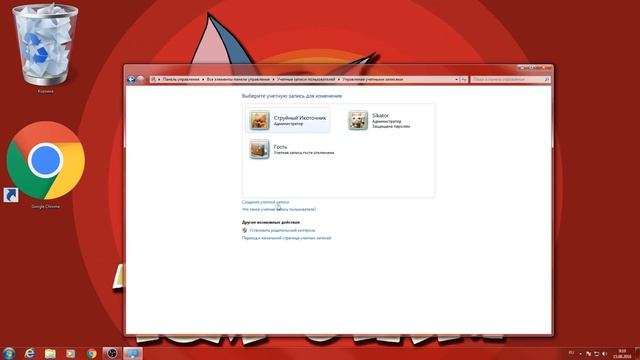Image resolution: width=640 pixels, height=360 pixels.
Task: Show hidden tray icons arrow
Action: point(580,353)
